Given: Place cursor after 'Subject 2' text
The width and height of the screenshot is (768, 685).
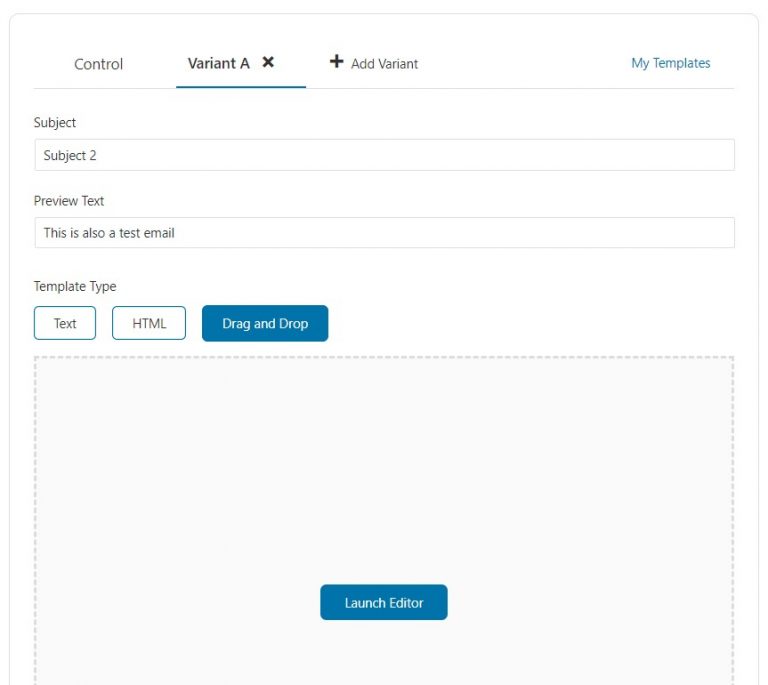Looking at the screenshot, I should pyautogui.click(x=97, y=156).
